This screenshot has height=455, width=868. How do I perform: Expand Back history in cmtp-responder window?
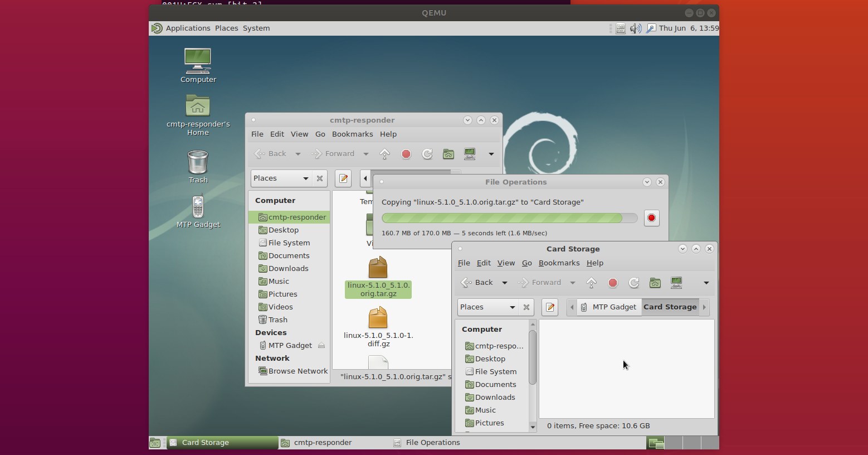click(x=298, y=154)
